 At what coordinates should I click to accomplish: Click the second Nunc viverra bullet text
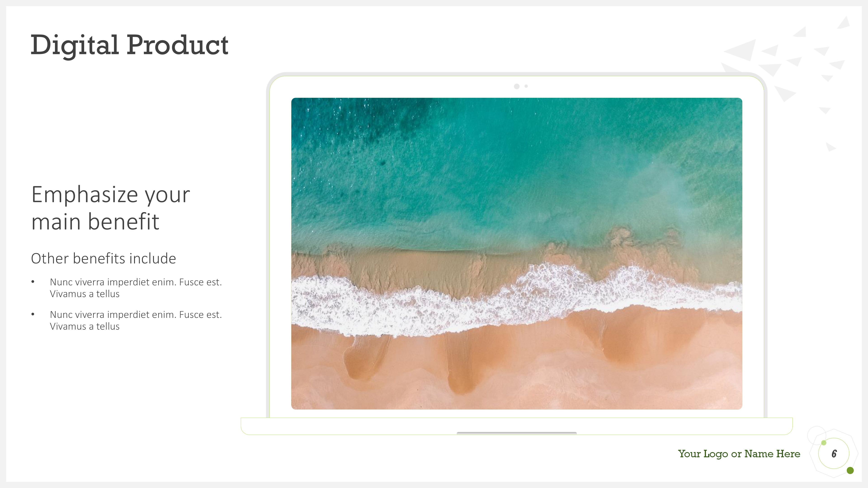[136, 320]
